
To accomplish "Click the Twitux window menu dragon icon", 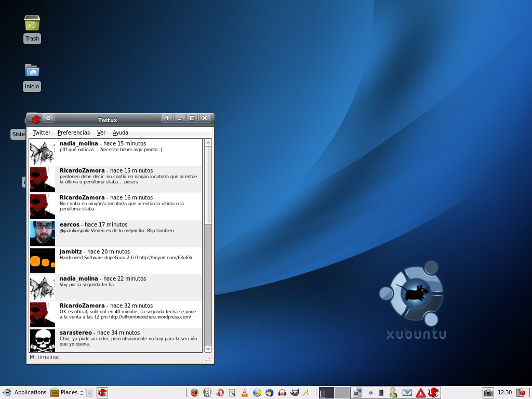I will (36, 119).
